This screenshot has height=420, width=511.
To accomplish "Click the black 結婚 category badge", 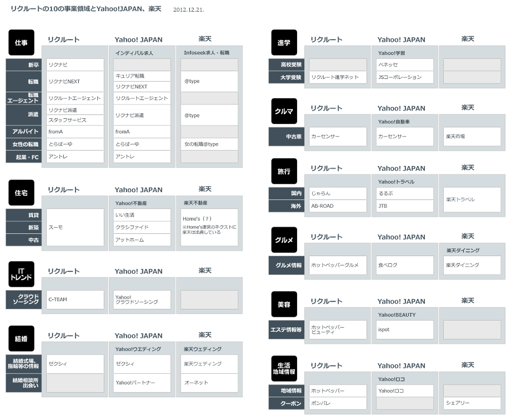I will [21, 338].
